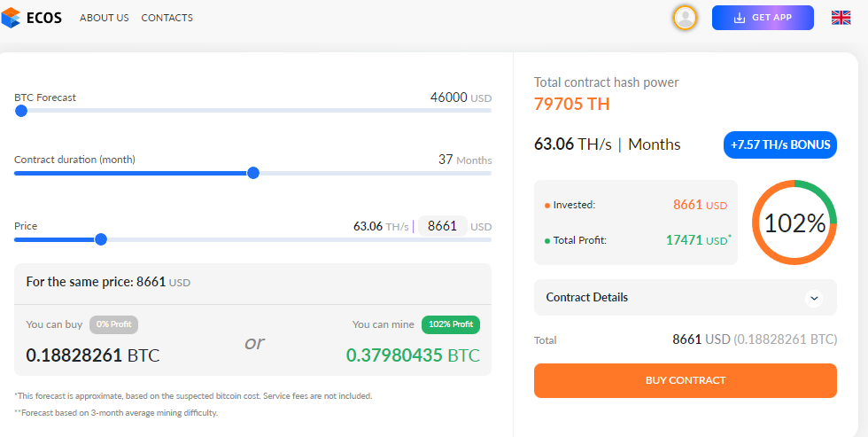The width and height of the screenshot is (868, 437).
Task: Click the 8661 USD price input field
Action: [442, 226]
